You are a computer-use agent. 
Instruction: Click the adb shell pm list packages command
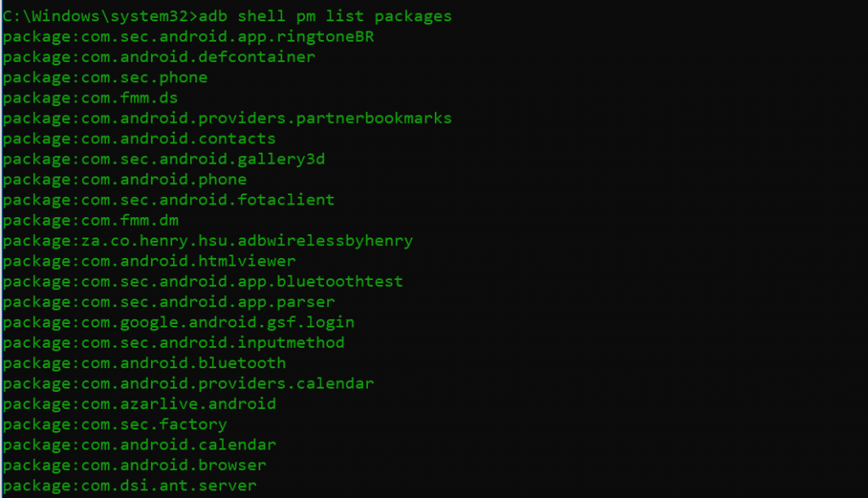point(325,16)
